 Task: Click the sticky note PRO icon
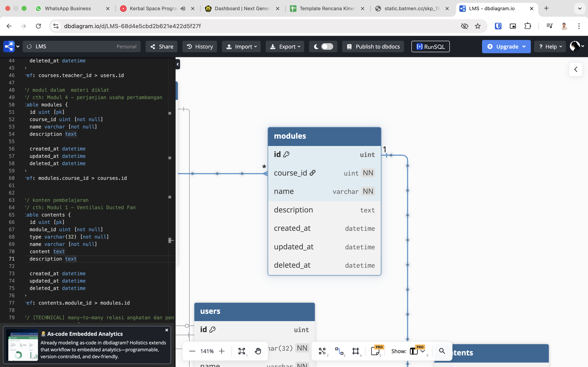tap(375, 351)
